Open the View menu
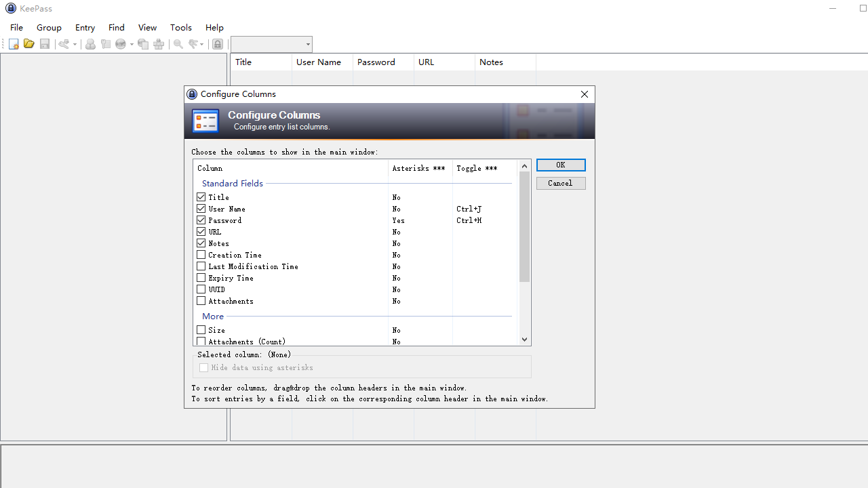868x488 pixels. pyautogui.click(x=147, y=28)
